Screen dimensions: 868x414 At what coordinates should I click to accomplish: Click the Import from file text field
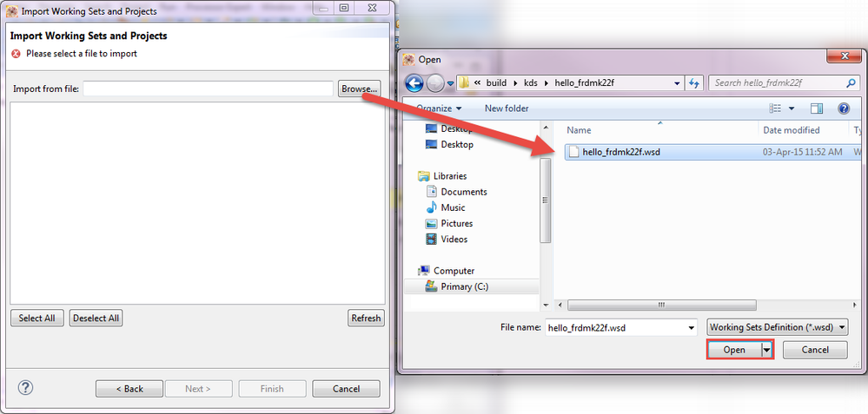pos(209,89)
